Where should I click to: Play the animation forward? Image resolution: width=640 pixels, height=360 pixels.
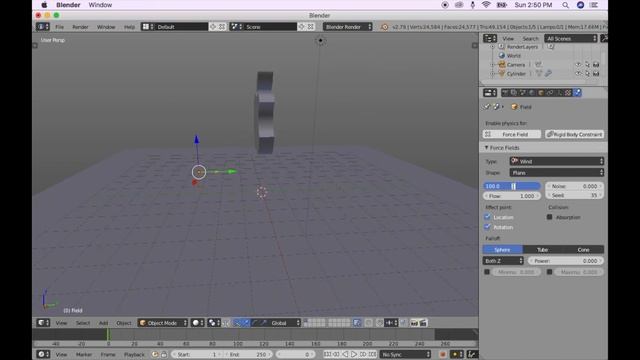point(354,354)
